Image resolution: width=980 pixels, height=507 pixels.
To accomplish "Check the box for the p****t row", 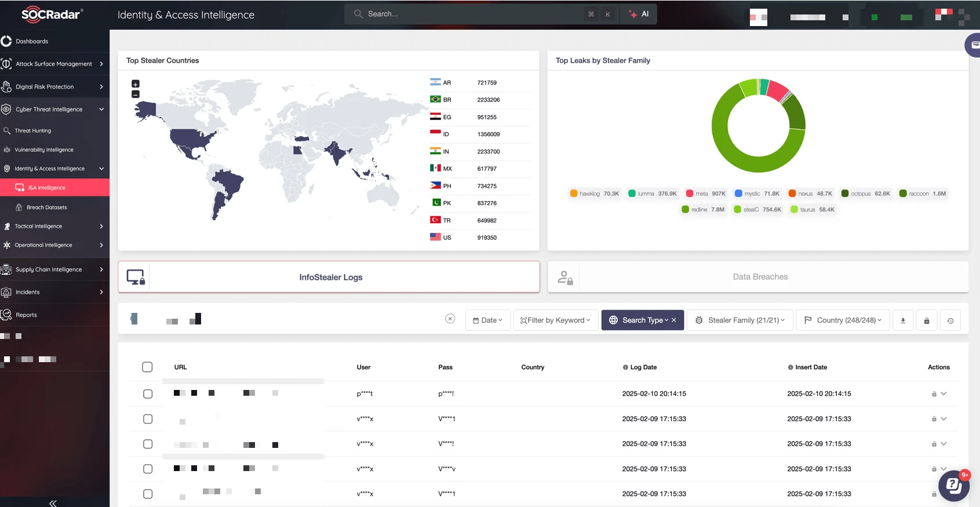I will (148, 394).
